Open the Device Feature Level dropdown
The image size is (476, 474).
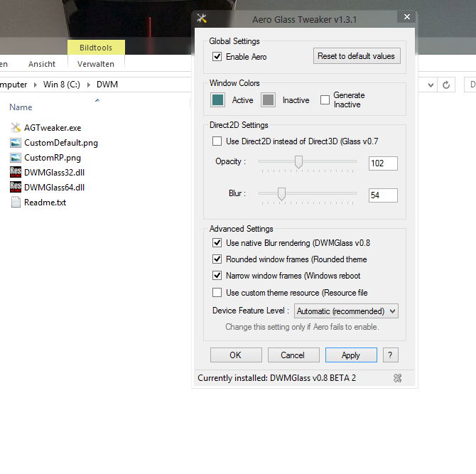click(x=346, y=311)
